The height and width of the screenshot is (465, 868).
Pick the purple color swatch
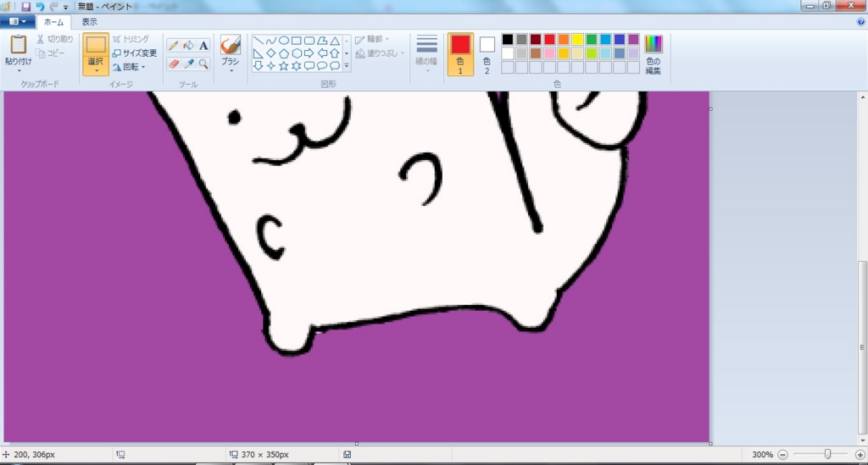[633, 39]
